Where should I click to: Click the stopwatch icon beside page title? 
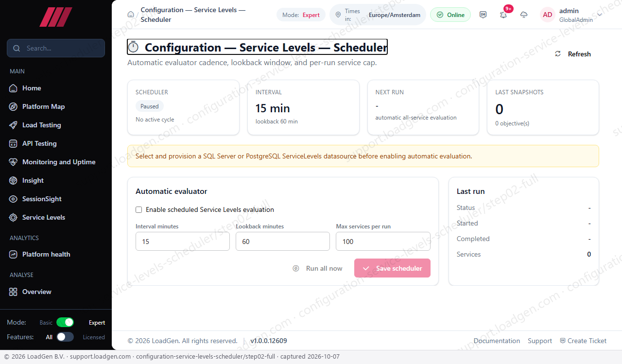[x=134, y=47]
